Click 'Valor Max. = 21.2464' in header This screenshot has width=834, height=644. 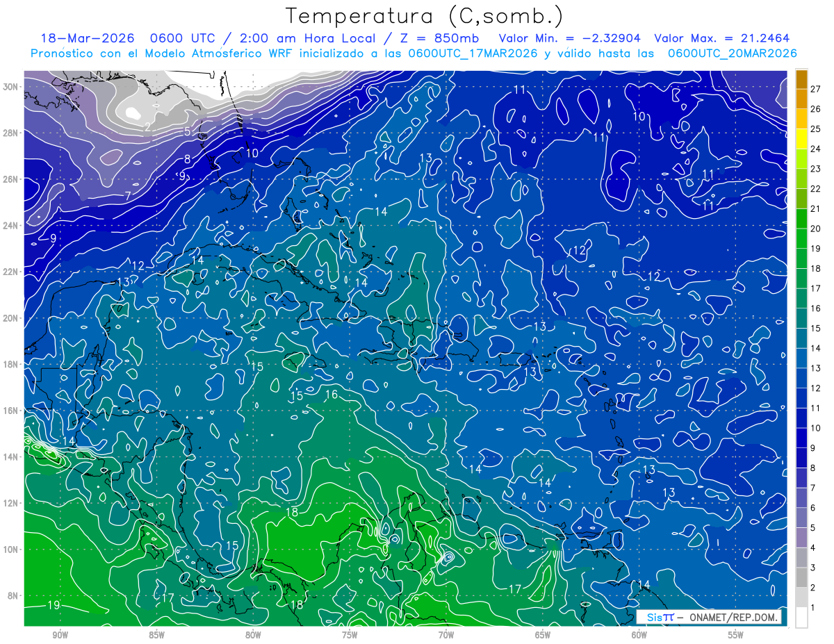click(x=722, y=38)
